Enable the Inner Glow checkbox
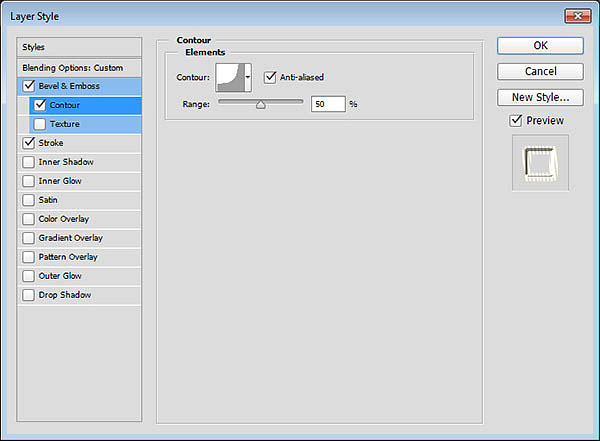The image size is (600, 441). pos(29,181)
